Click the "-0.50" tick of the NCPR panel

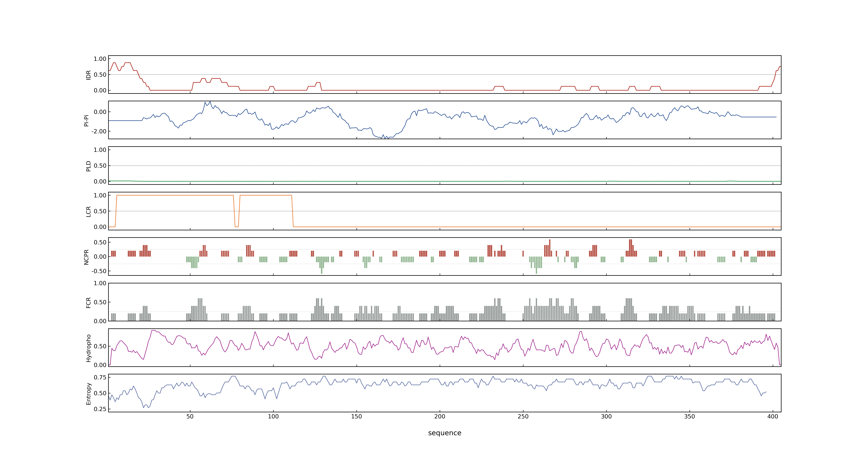pos(99,271)
